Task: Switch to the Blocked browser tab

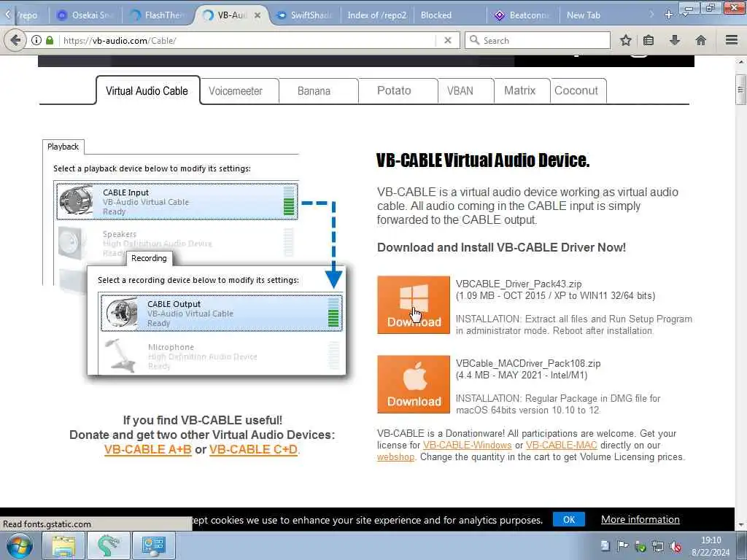Action: [449, 15]
